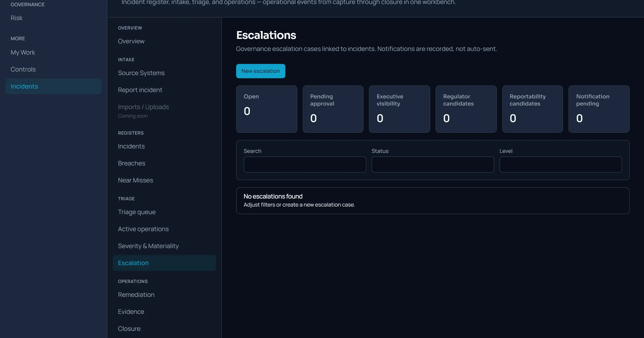
Task: Open the Status filter dropdown
Action: click(433, 165)
